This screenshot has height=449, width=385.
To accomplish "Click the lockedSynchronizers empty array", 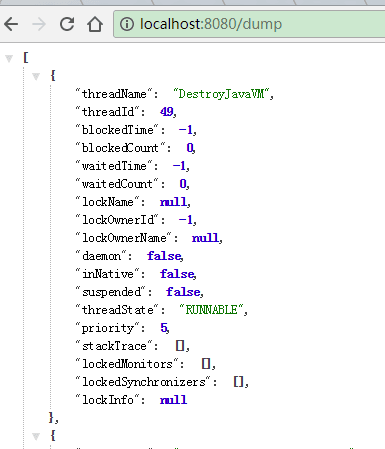I will [238, 382].
